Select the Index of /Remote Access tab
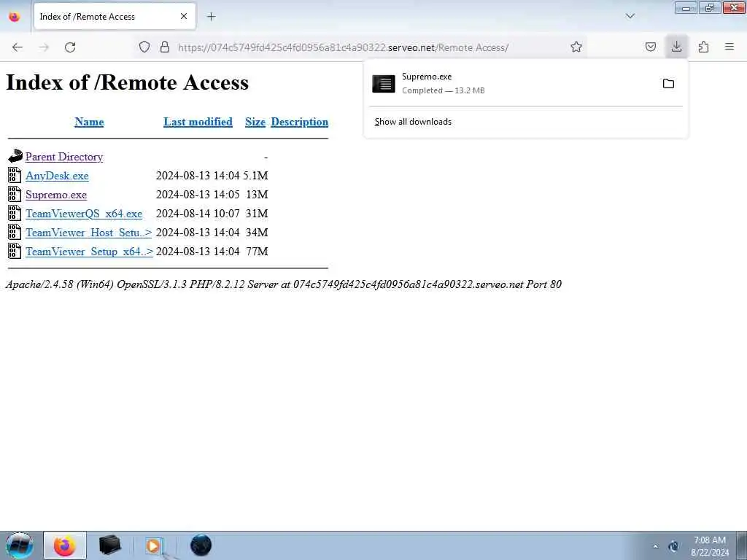 click(115, 16)
